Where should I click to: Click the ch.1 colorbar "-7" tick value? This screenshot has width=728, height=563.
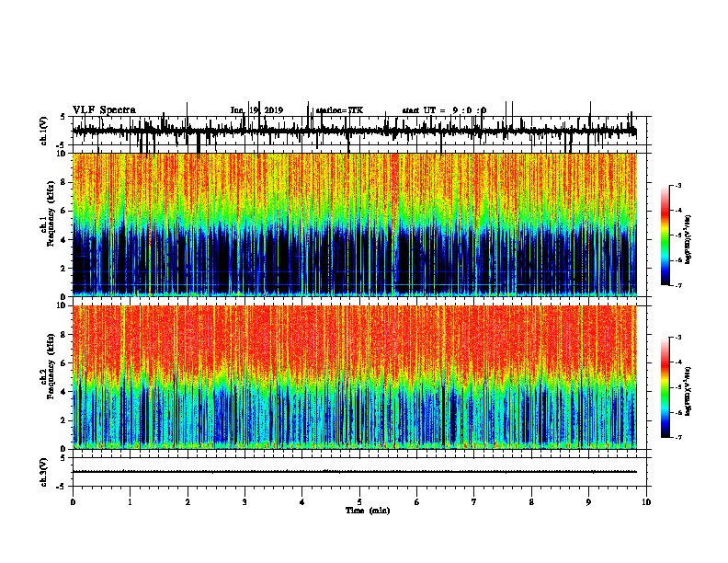pos(678,285)
